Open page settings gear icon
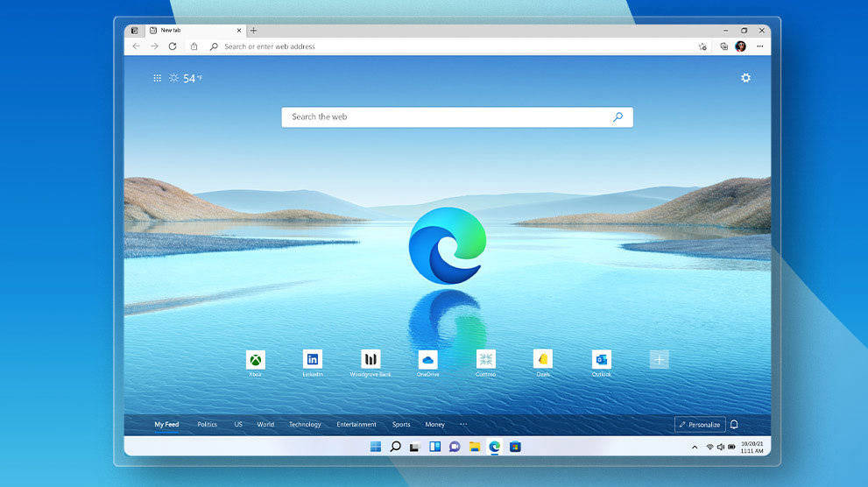868x487 pixels. [x=745, y=78]
